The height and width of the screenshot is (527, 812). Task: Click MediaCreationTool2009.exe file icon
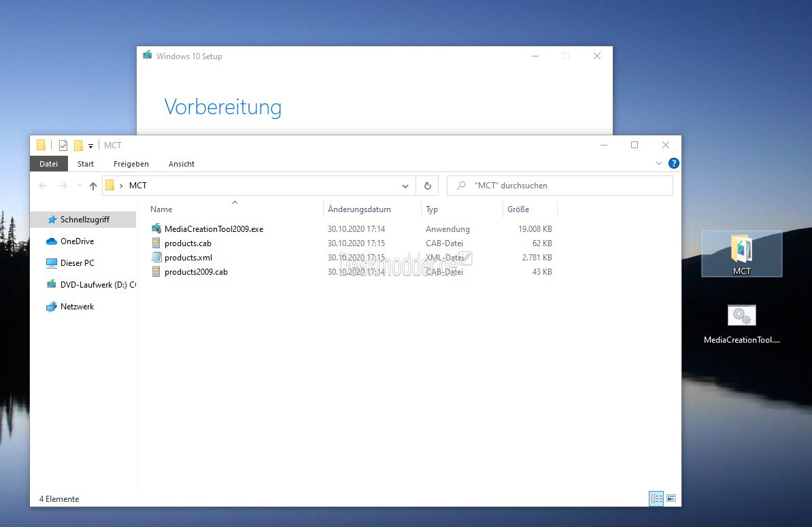(156, 228)
